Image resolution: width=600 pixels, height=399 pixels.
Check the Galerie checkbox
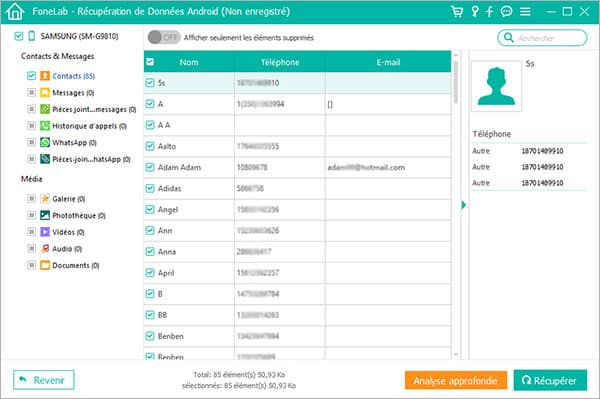[x=31, y=199]
